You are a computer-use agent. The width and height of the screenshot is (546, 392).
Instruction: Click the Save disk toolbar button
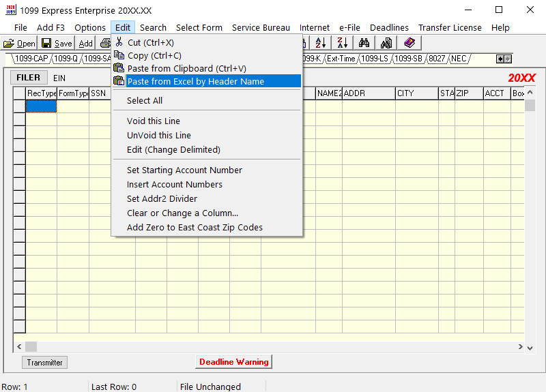[x=57, y=43]
